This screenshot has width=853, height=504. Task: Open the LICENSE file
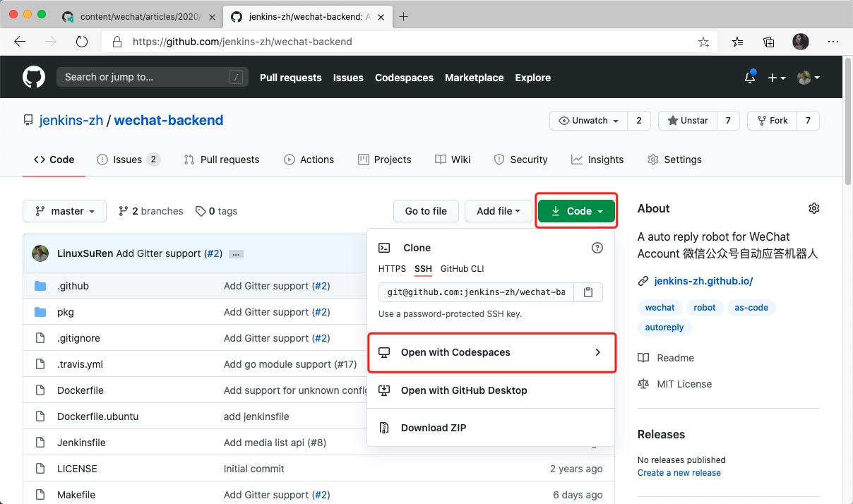(x=77, y=469)
